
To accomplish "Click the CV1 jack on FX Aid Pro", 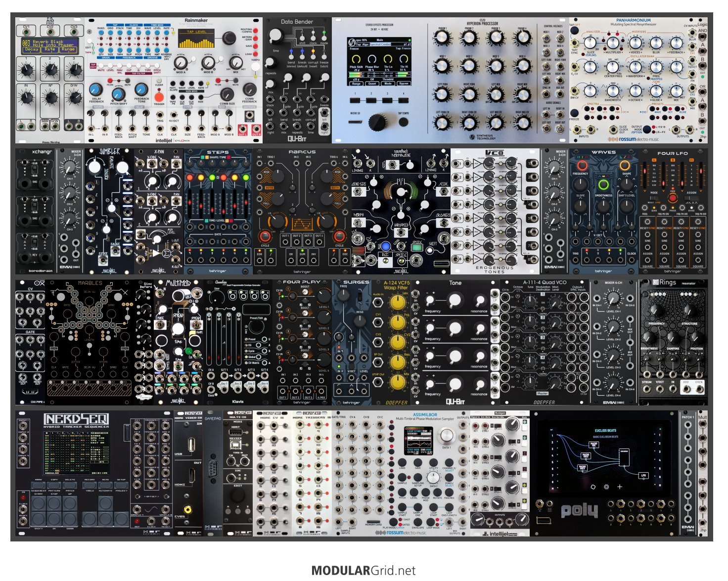I will point(26,33).
